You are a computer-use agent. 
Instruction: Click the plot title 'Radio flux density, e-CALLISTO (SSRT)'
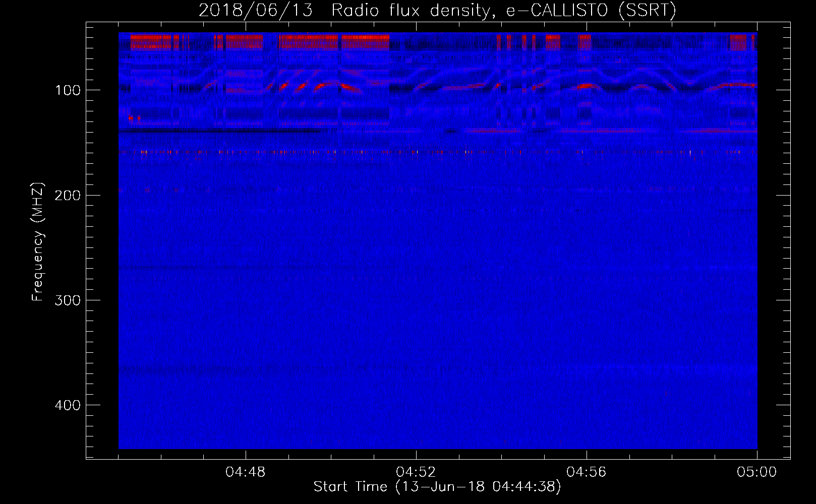(x=503, y=10)
